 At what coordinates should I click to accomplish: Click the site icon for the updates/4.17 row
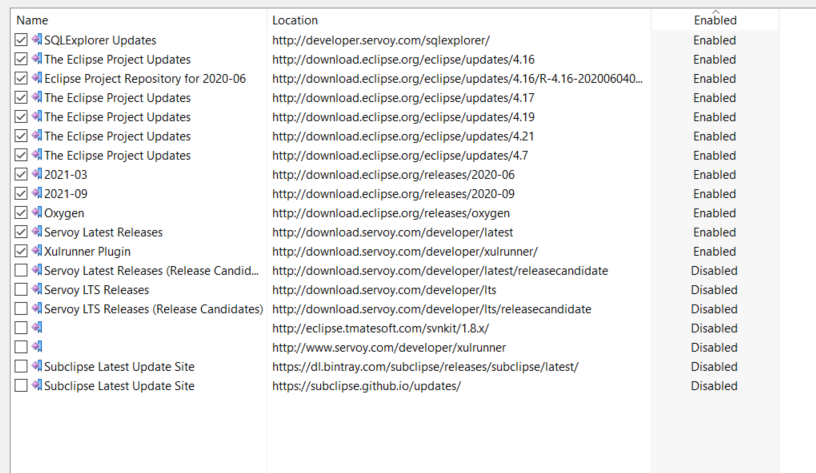(x=36, y=97)
